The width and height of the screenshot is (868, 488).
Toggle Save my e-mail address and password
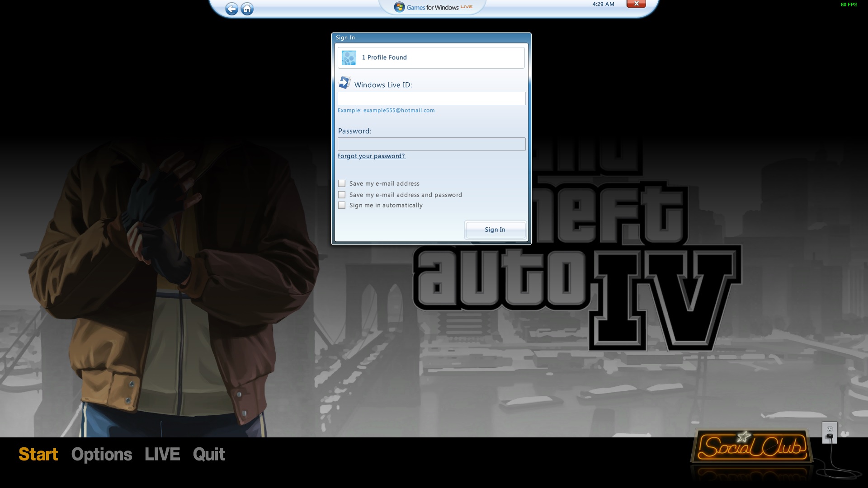click(x=342, y=194)
